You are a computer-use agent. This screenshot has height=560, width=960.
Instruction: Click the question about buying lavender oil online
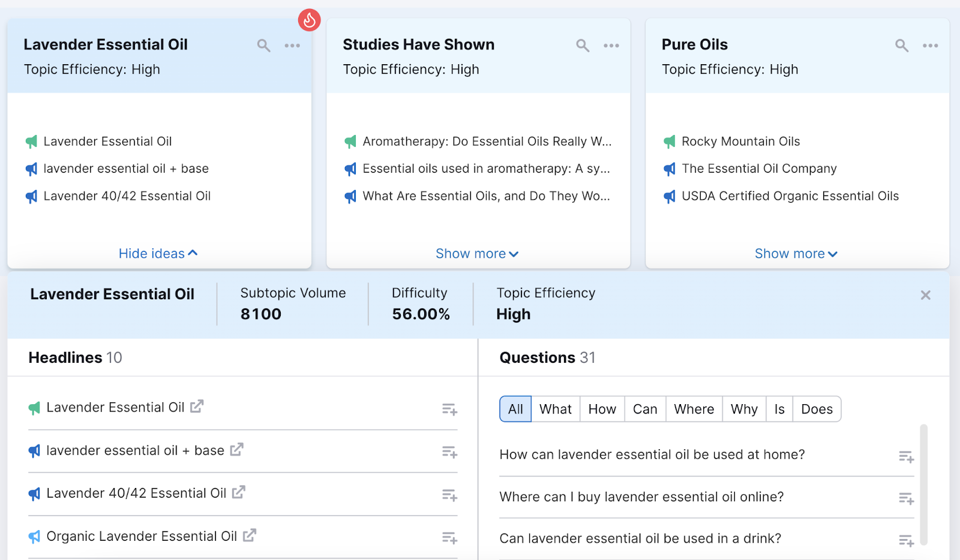click(x=641, y=496)
